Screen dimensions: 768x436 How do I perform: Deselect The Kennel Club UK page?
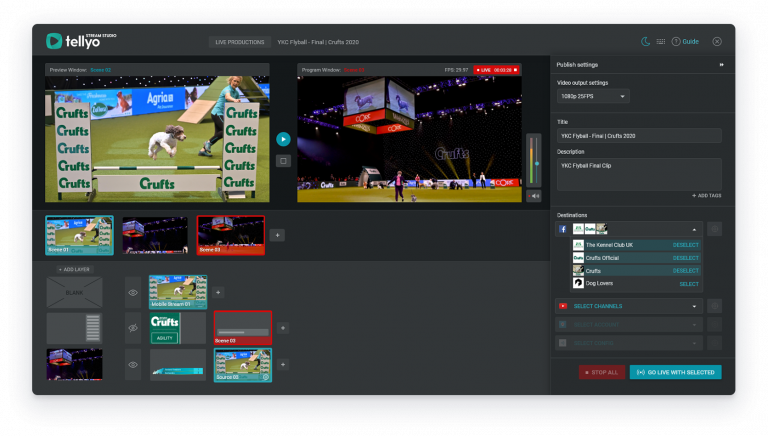pos(685,245)
